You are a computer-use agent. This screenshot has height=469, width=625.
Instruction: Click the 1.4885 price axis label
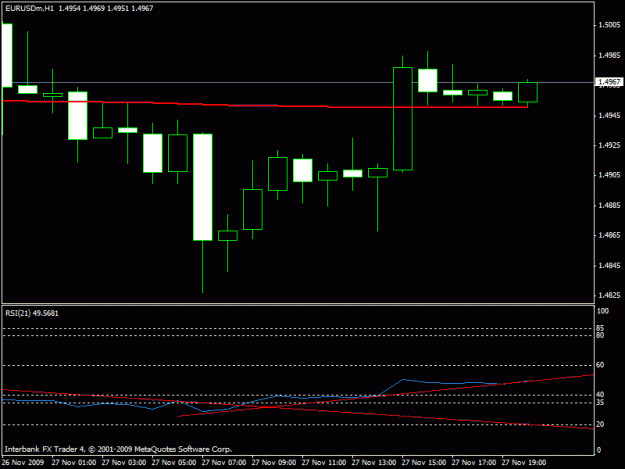(609, 205)
